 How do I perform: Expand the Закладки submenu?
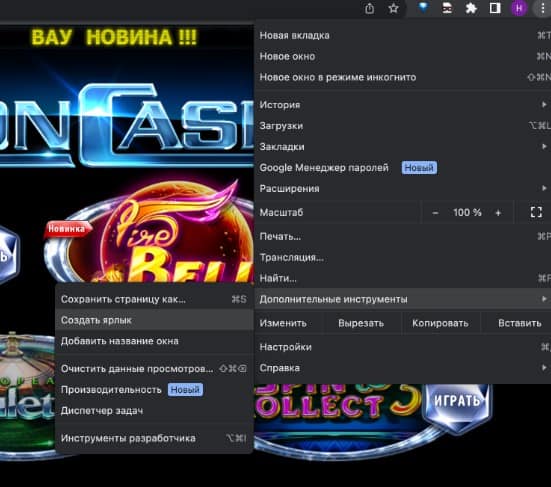[403, 147]
